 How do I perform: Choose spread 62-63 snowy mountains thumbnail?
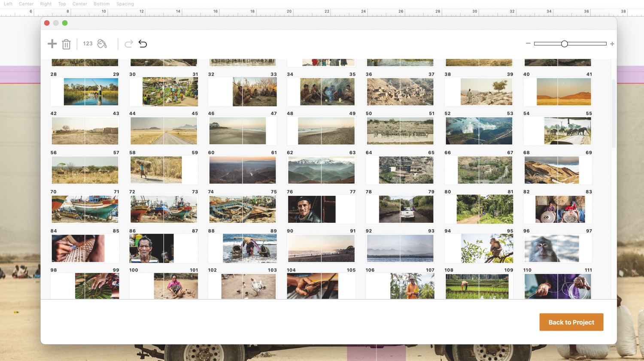321,170
